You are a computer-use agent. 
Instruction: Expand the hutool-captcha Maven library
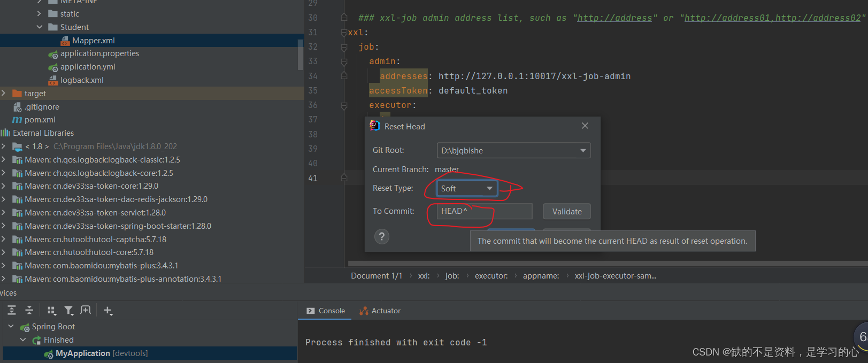tap(3, 240)
